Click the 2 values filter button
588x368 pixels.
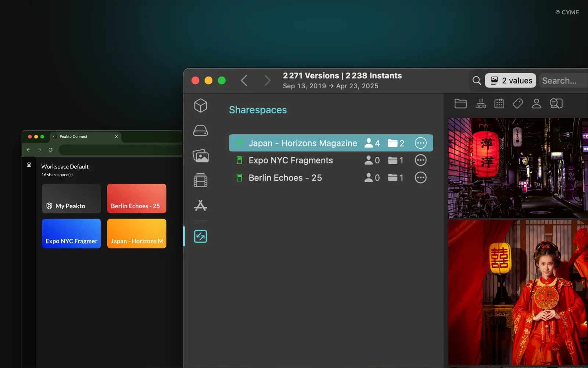tap(511, 81)
